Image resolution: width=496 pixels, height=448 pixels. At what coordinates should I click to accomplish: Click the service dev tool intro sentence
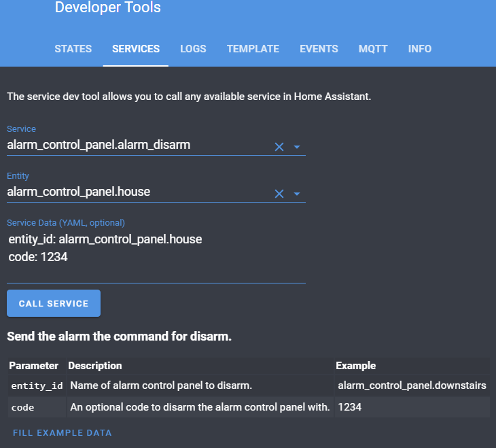pos(189,97)
